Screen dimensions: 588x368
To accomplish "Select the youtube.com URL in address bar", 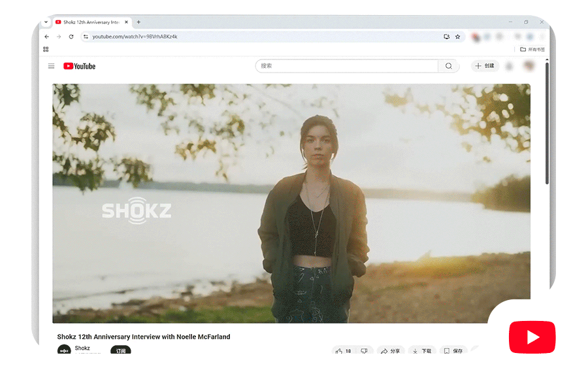I will pyautogui.click(x=135, y=37).
